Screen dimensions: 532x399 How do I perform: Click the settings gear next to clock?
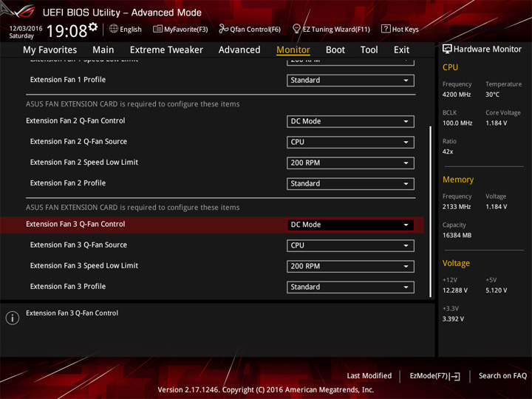tap(93, 27)
